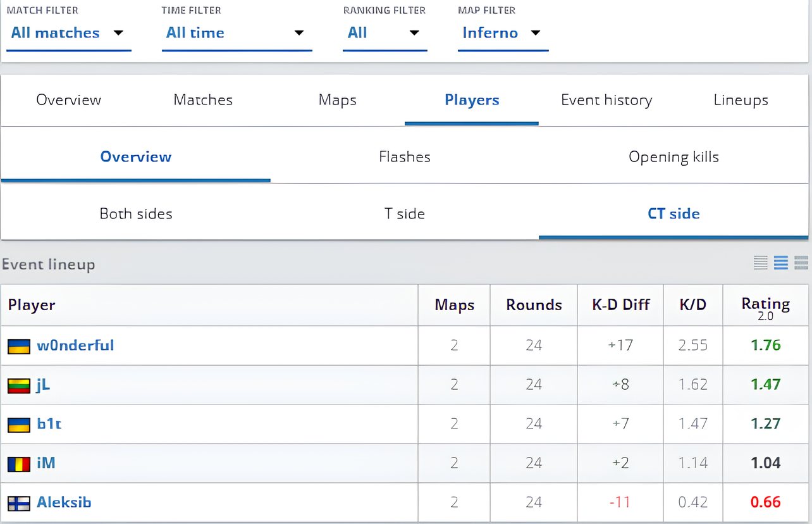Click the Finland flag beside Aleksib
Image resolution: width=812 pixels, height=524 pixels.
(19, 503)
